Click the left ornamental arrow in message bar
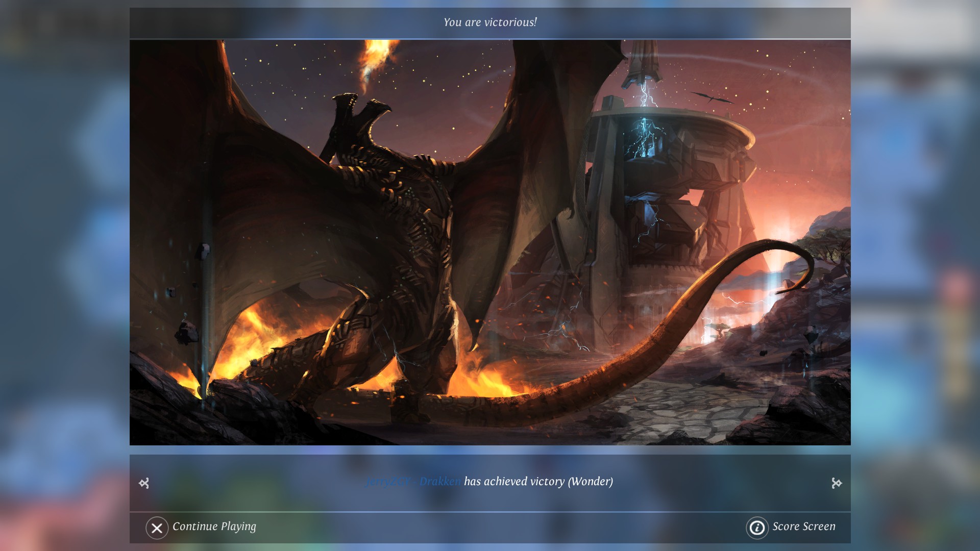980x551 pixels. pos(144,483)
